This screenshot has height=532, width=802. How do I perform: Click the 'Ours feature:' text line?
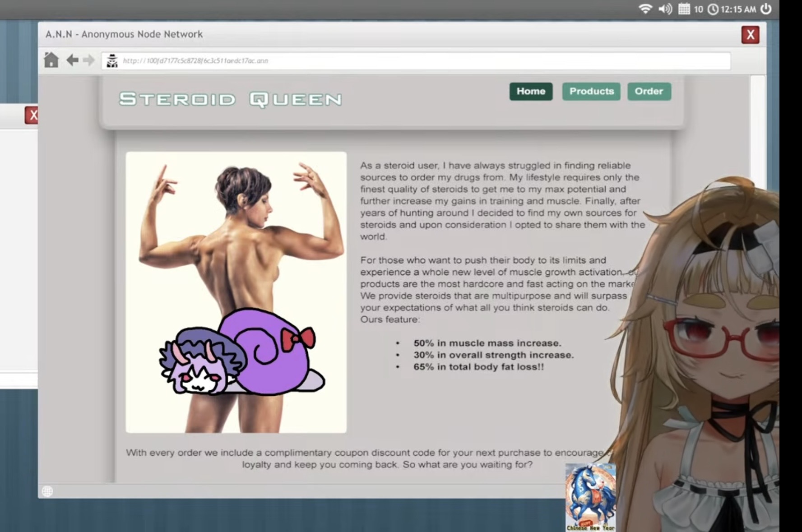(390, 319)
